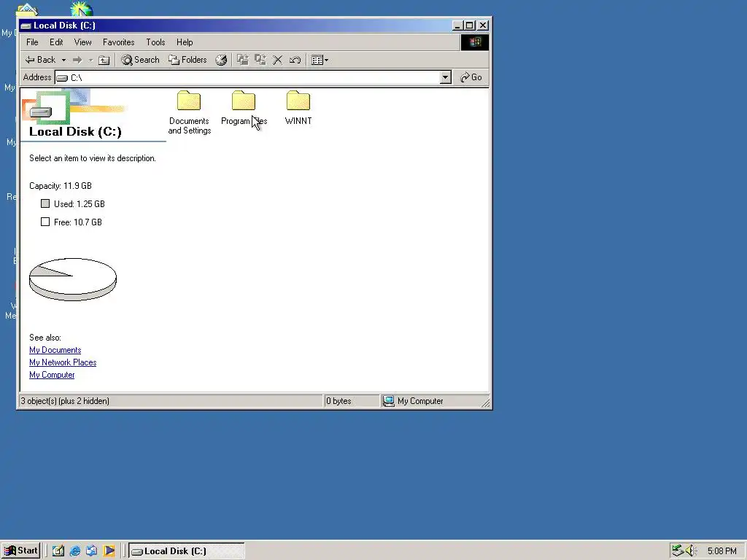Click the network connection tray icon
This screenshot has height=560, width=747.
coord(678,551)
